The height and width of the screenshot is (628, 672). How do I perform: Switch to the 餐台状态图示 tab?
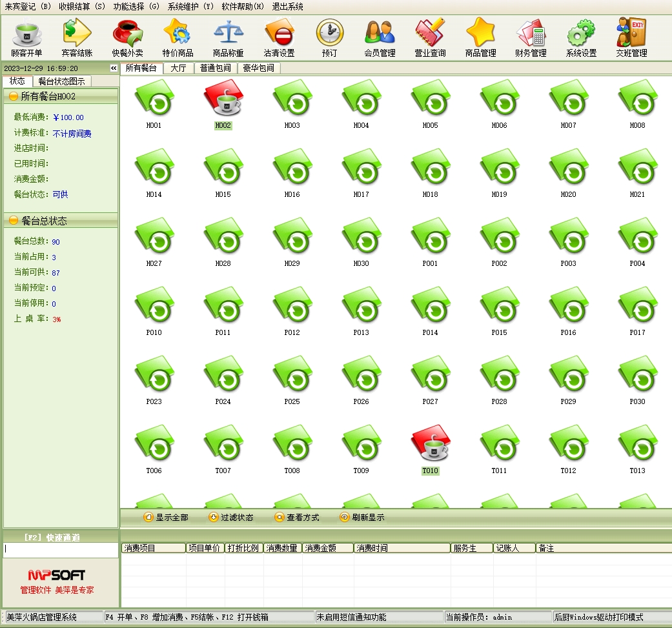(x=61, y=81)
